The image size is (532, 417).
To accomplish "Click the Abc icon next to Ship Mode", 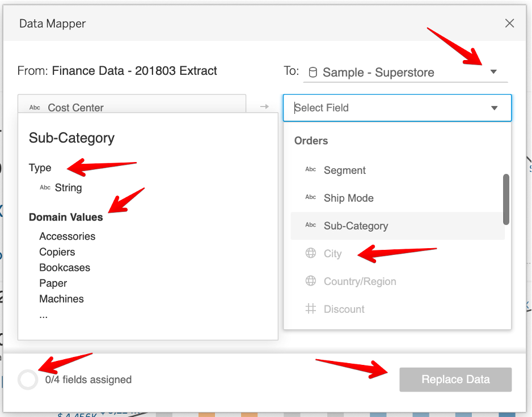I will [310, 197].
